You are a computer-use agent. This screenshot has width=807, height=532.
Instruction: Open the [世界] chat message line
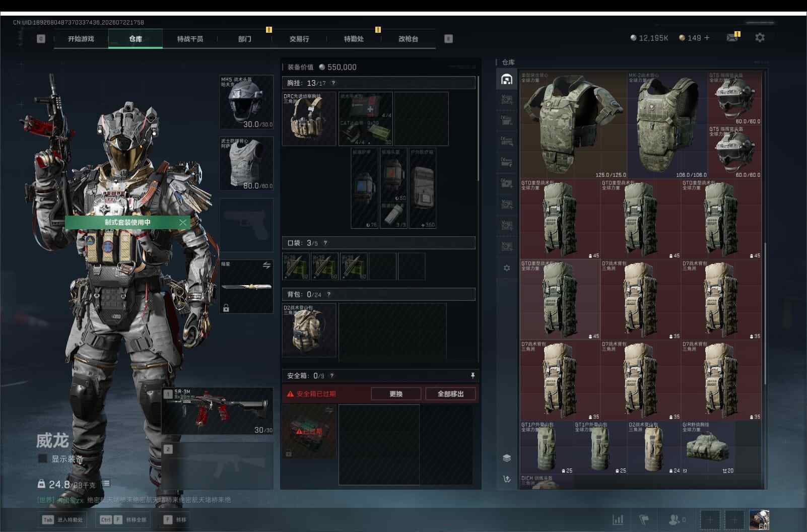tap(134, 500)
